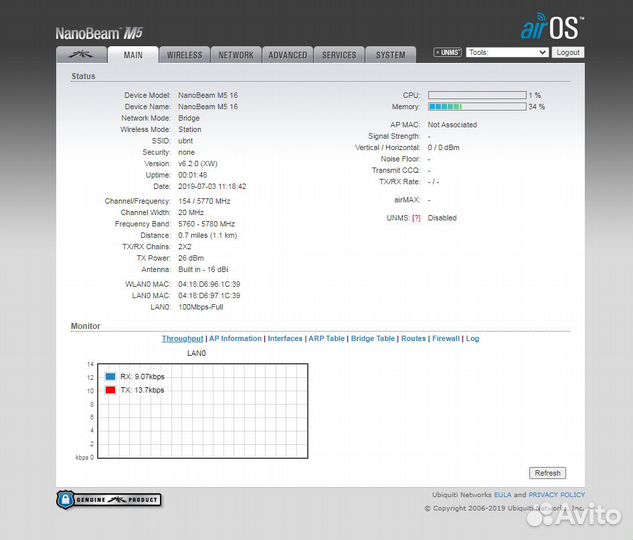Viewport: 633px width, 540px height.
Task: Click the red TX legend swatch
Action: pos(110,390)
